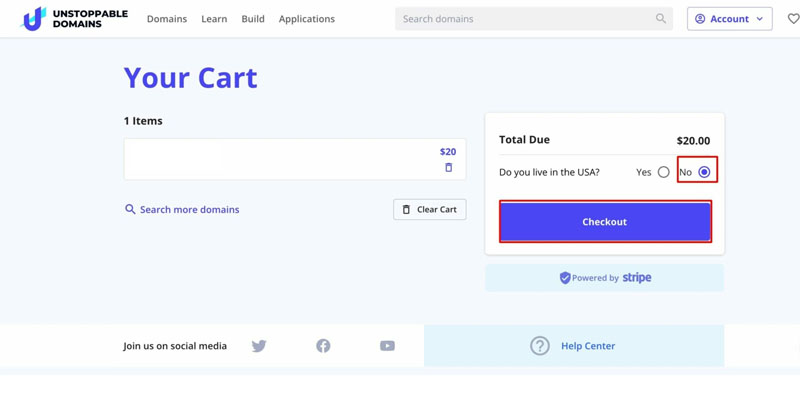
Task: Open the Applications menu
Action: 307,19
